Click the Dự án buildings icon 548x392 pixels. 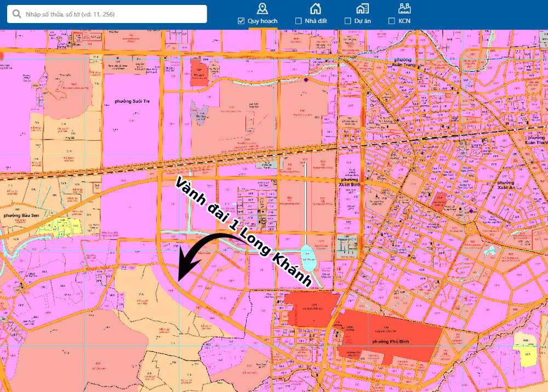click(362, 8)
